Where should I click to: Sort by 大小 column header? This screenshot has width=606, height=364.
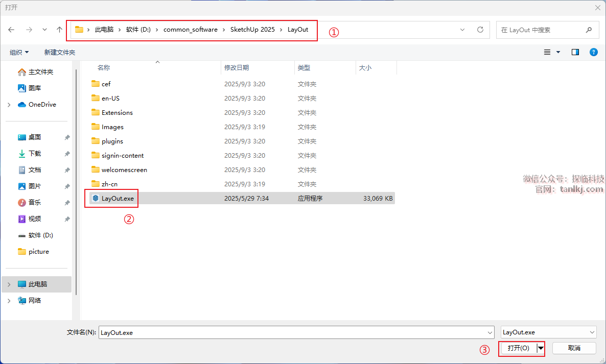pyautogui.click(x=365, y=67)
